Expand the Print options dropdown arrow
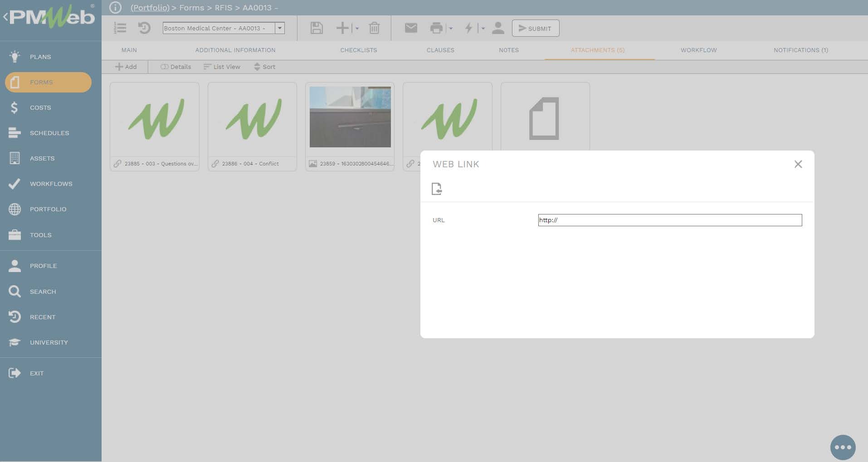This screenshot has height=462, width=868. (x=451, y=29)
